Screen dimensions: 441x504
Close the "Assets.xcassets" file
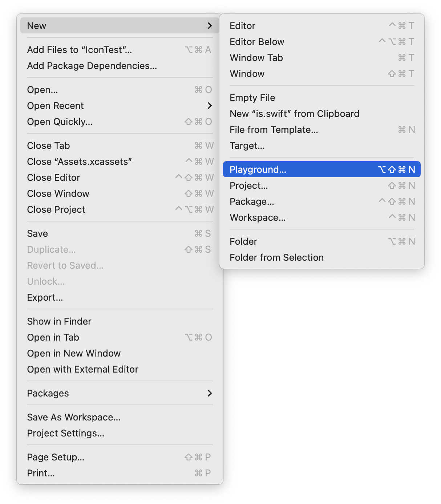79,162
